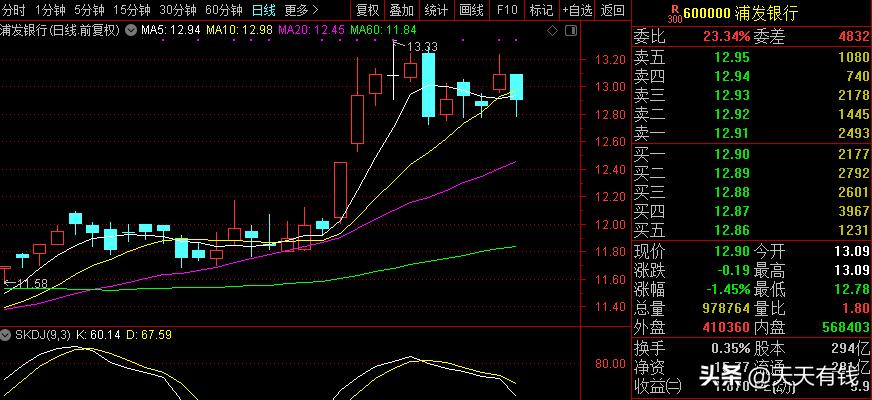Image resolution: width=872 pixels, height=400 pixels.
Task: Select the 1分钟 chart period
Action: tap(51, 9)
